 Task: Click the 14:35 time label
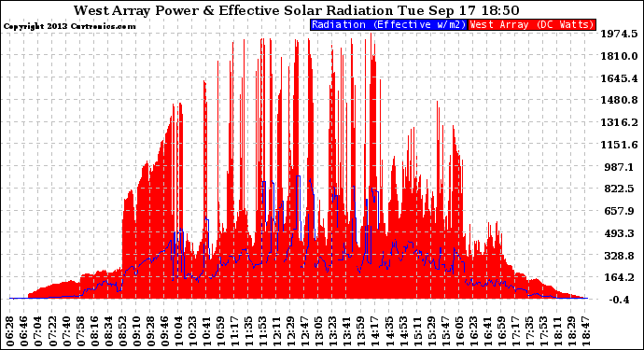click(x=388, y=330)
